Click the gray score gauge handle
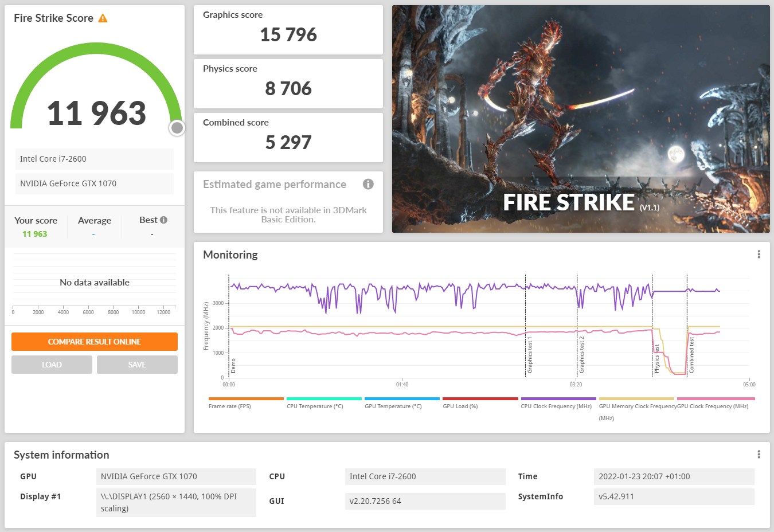This screenshot has height=532, width=774. (x=177, y=128)
